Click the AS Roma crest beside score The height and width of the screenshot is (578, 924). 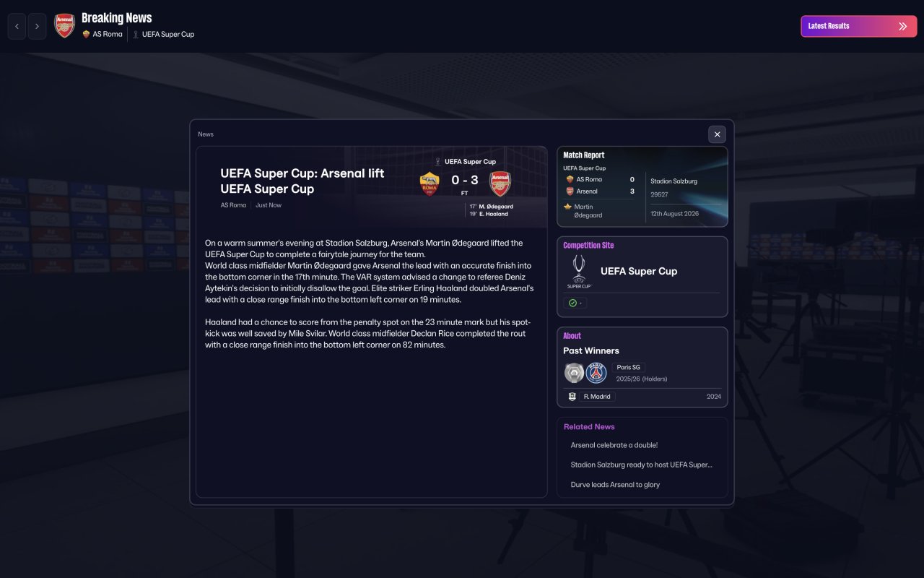[430, 184]
